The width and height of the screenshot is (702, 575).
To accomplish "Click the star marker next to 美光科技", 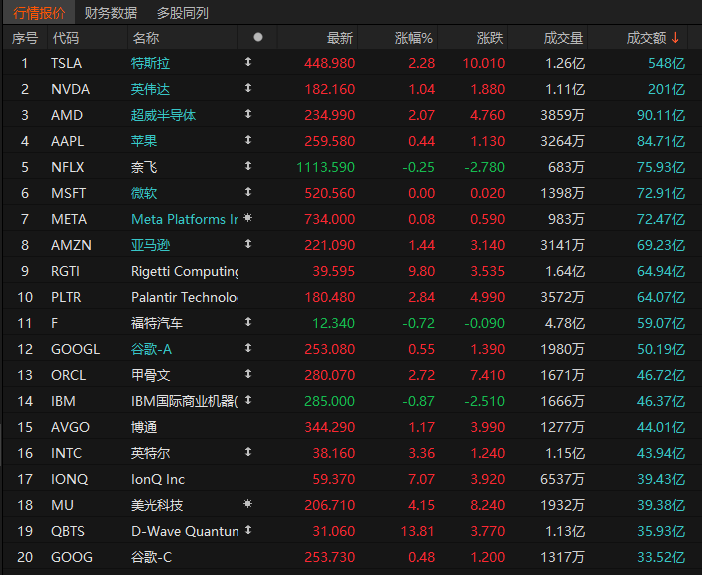I will point(248,504).
